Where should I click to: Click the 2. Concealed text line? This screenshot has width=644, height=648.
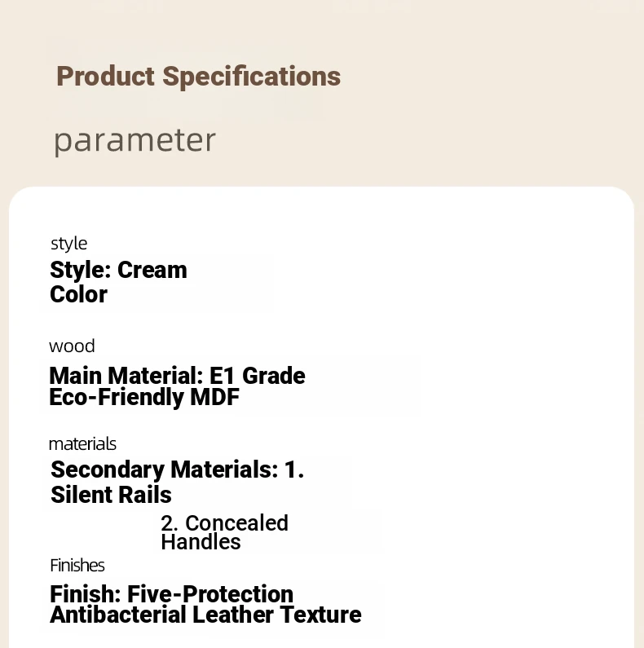[224, 523]
